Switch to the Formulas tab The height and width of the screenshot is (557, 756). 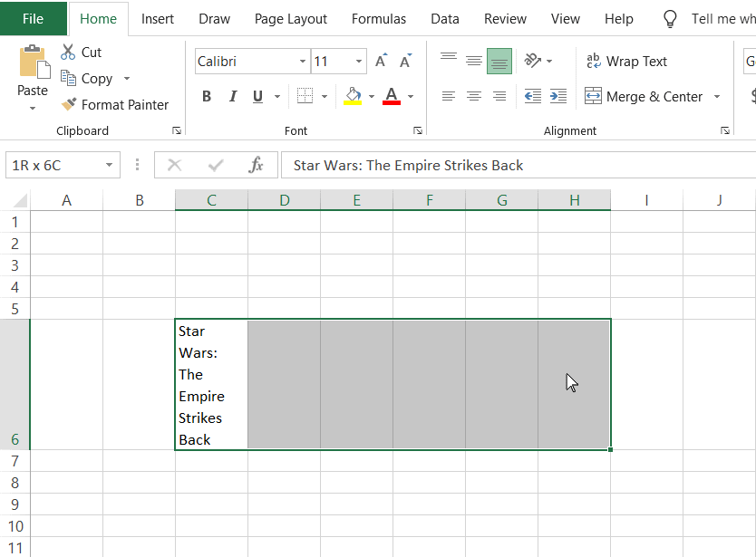pos(379,19)
